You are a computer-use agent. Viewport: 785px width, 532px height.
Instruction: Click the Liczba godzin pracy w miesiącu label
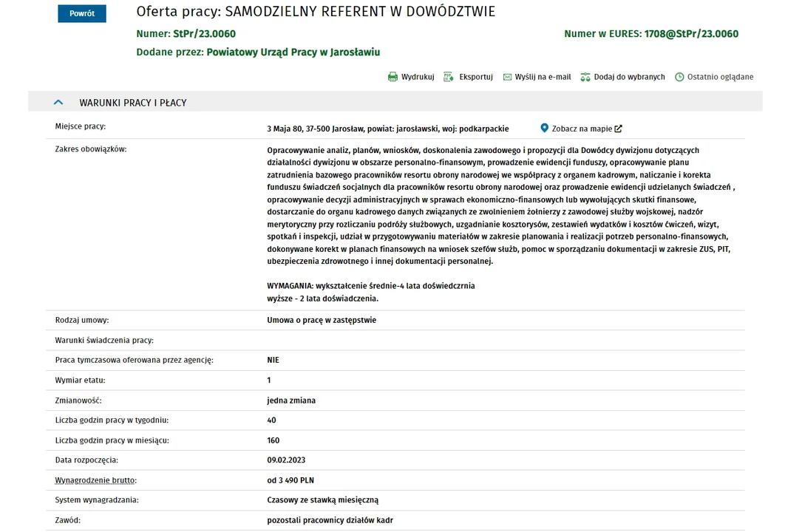(x=112, y=440)
